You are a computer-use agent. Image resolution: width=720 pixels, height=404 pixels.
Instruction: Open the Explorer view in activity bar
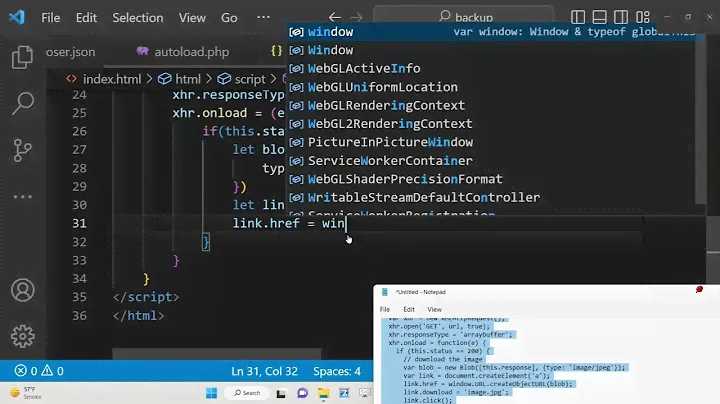[x=21, y=56]
